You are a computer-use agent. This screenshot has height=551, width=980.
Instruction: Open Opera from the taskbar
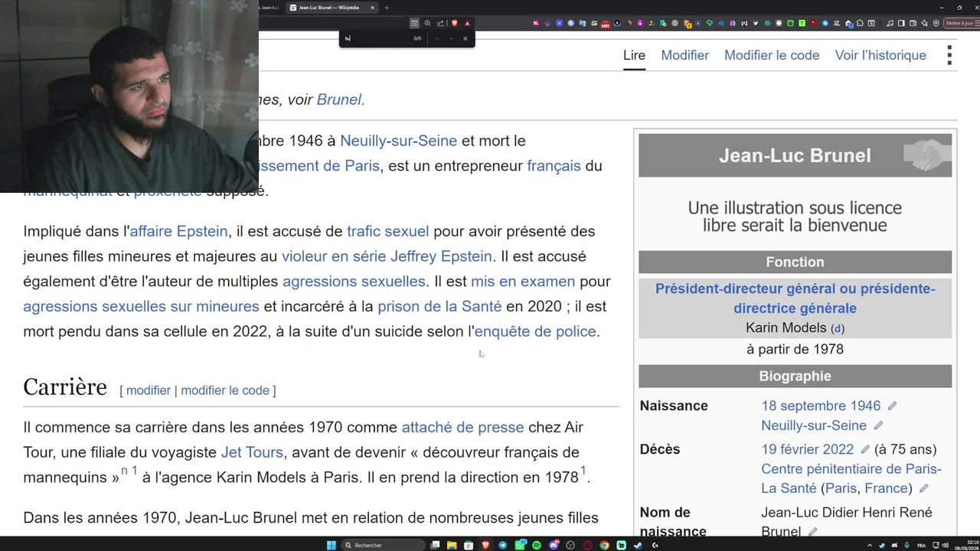point(587,545)
